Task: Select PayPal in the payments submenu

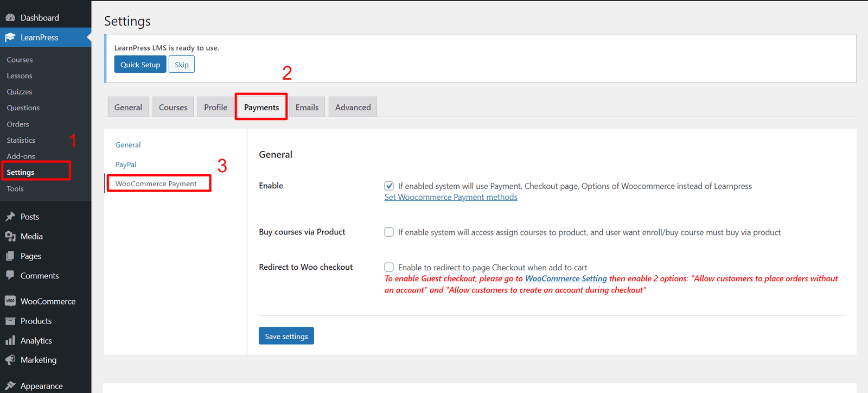Action: [126, 164]
